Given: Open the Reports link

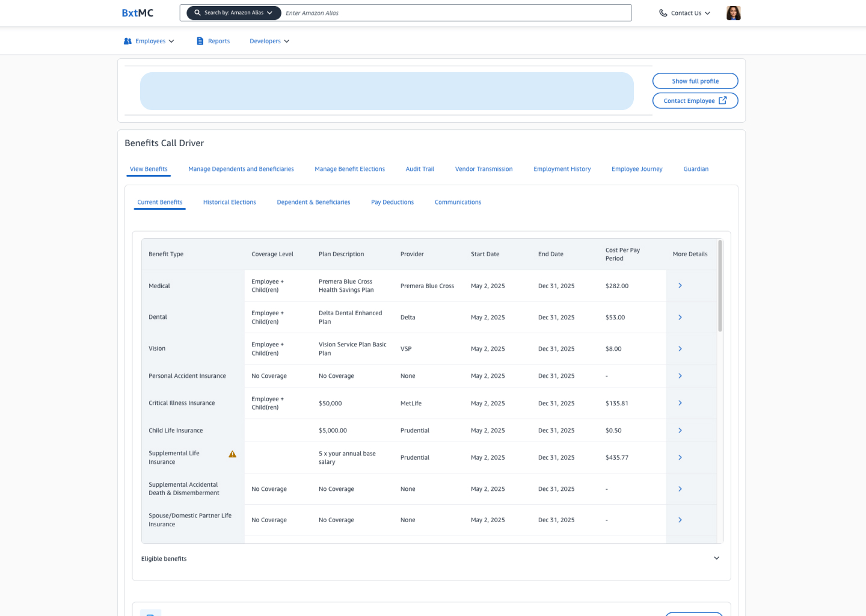Looking at the screenshot, I should [219, 41].
